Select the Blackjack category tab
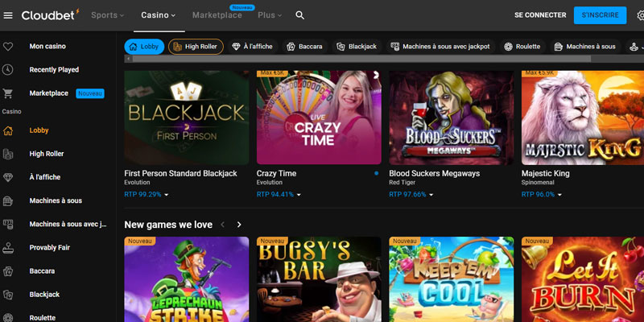The image size is (644, 322). click(x=357, y=47)
